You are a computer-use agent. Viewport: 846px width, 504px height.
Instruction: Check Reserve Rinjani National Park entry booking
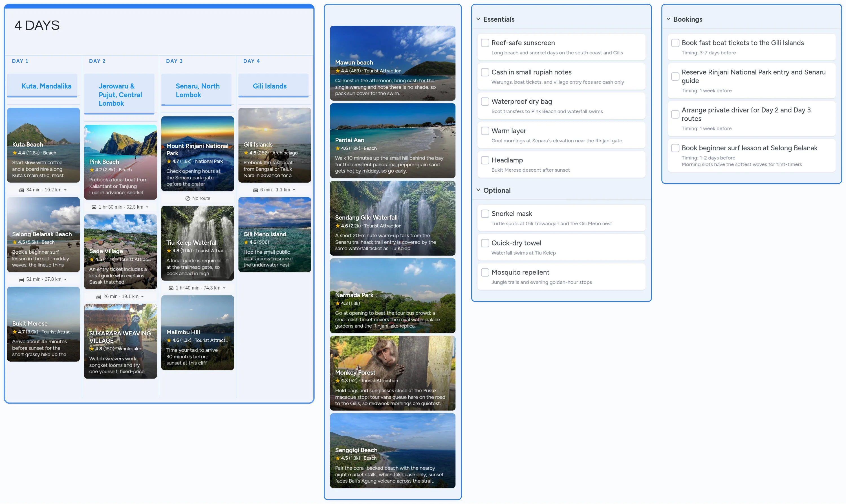[675, 76]
